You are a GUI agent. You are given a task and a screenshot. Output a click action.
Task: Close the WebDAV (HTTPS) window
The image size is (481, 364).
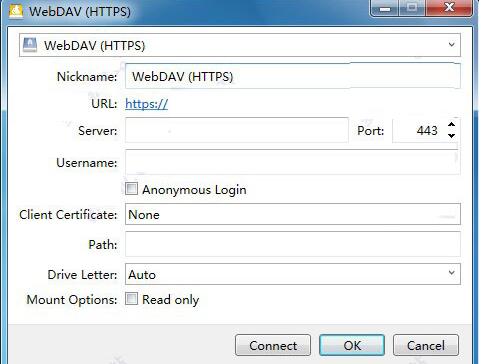[449, 7]
